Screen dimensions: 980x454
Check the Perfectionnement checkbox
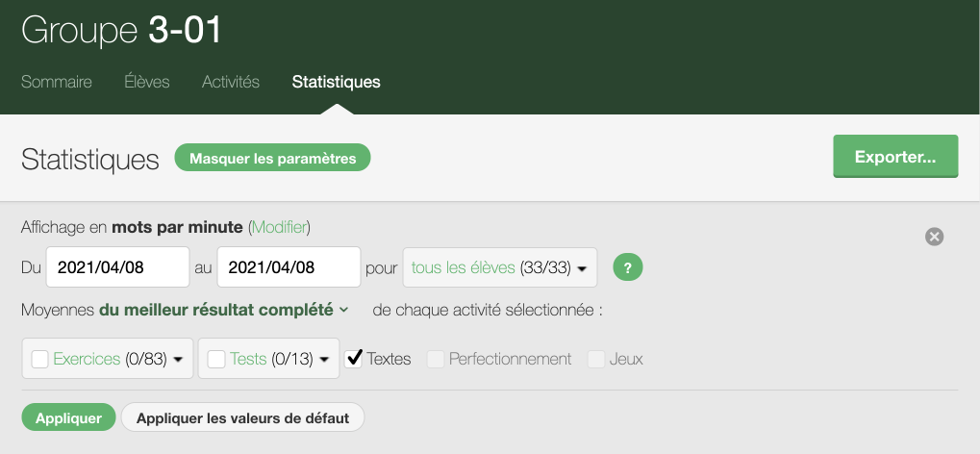click(x=436, y=359)
